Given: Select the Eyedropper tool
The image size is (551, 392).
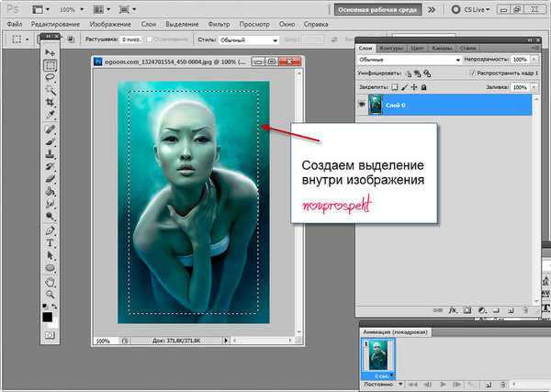Looking at the screenshot, I should [50, 115].
